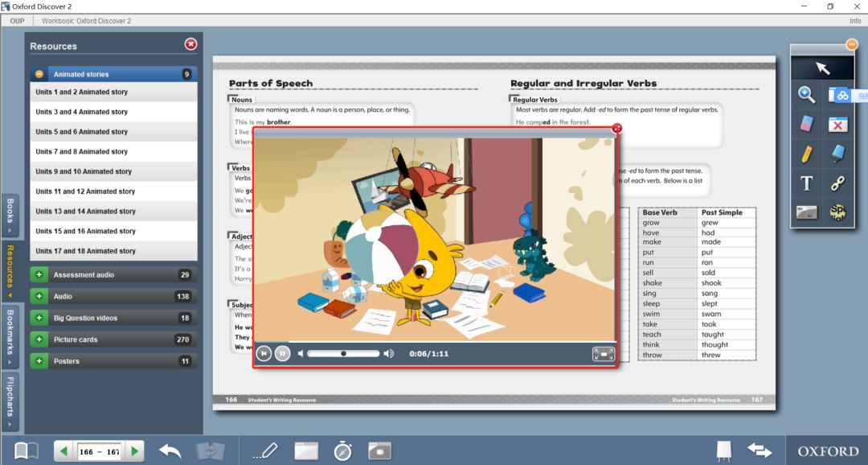The height and width of the screenshot is (465, 868).
Task: Click the video progress bar
Action: 435,342
